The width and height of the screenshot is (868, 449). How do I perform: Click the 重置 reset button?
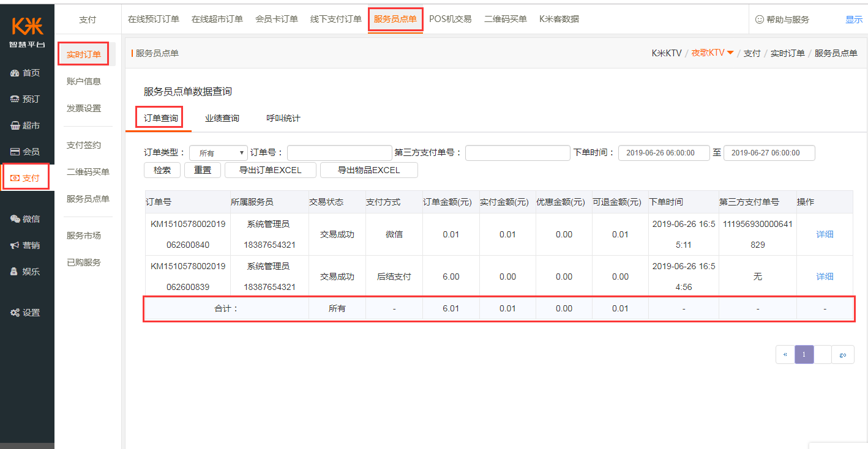tap(203, 170)
